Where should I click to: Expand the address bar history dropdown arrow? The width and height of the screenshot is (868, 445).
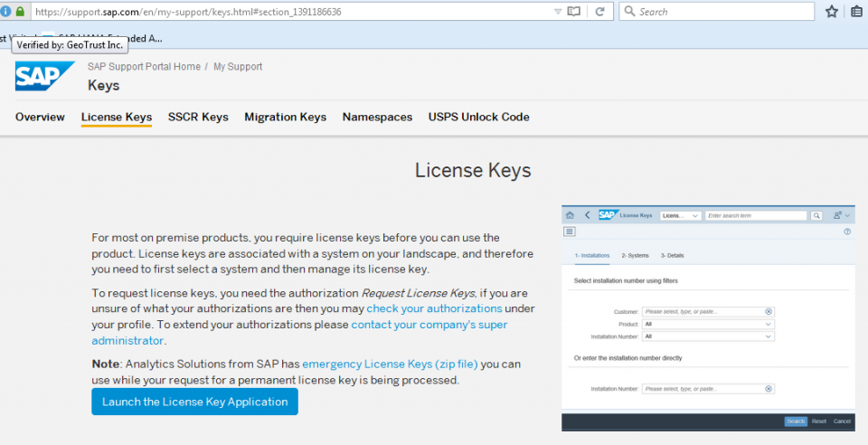[557, 12]
